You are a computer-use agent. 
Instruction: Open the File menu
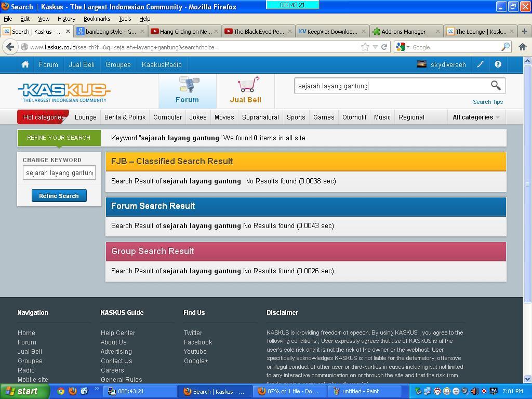pyautogui.click(x=8, y=19)
